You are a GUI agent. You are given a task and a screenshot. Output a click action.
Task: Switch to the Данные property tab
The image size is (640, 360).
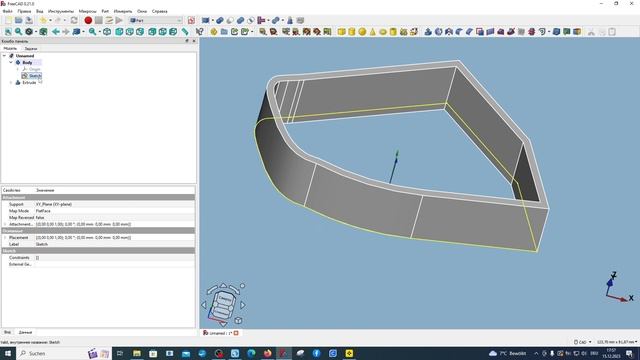coord(25,332)
